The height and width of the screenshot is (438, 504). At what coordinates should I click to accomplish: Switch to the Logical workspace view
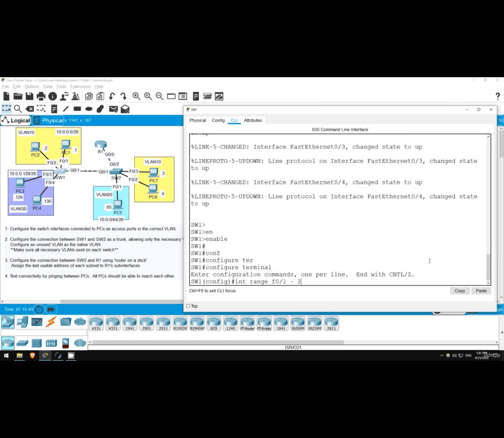pyautogui.click(x=16, y=121)
